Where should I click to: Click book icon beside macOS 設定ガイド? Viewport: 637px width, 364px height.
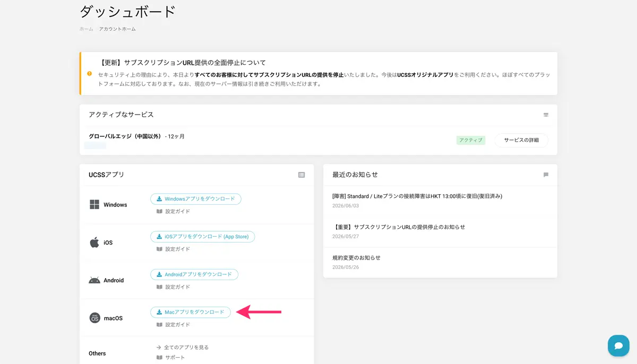point(159,324)
